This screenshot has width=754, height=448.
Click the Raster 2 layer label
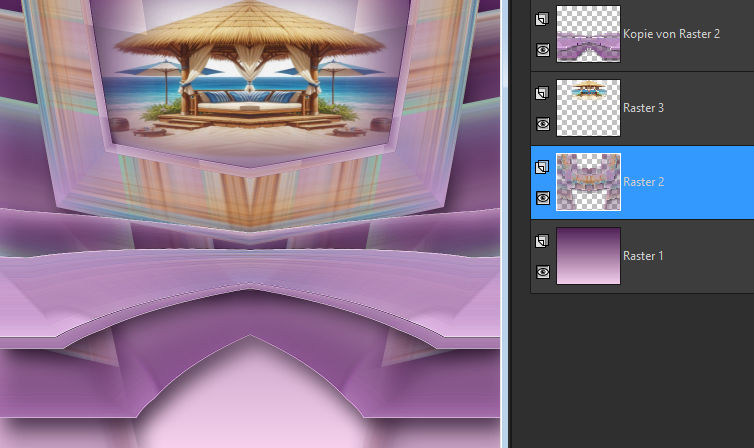(x=643, y=182)
